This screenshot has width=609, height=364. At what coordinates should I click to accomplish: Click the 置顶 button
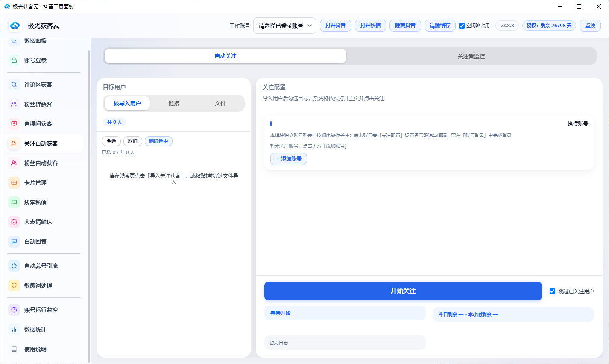pyautogui.click(x=590, y=26)
